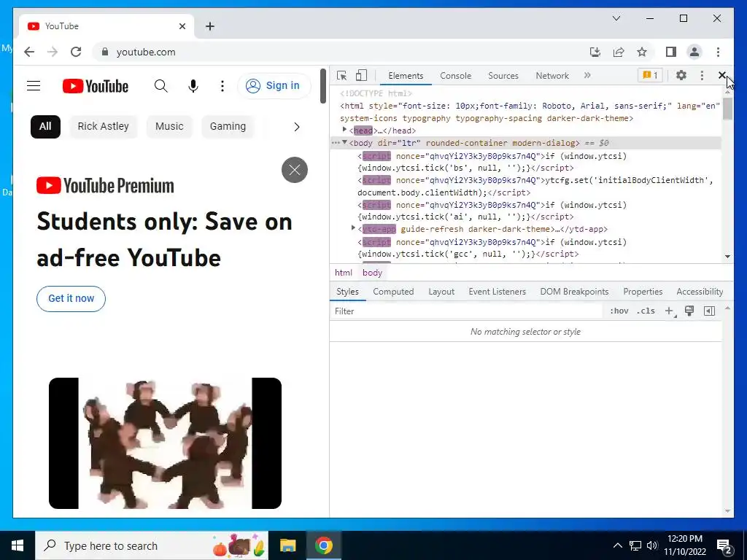The image size is (747, 560).
Task: Show next category chips arrow
Action: point(296,127)
